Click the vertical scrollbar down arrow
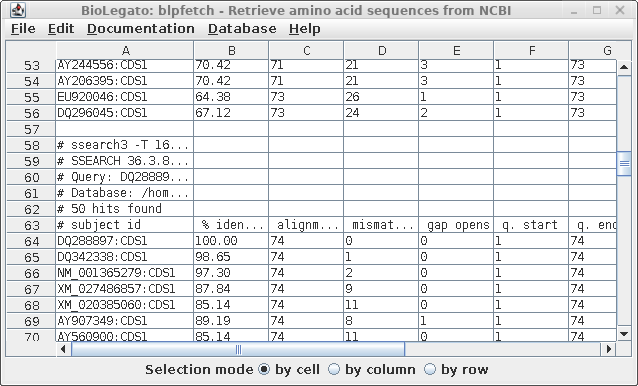This screenshot has width=638, height=386. [x=624, y=334]
